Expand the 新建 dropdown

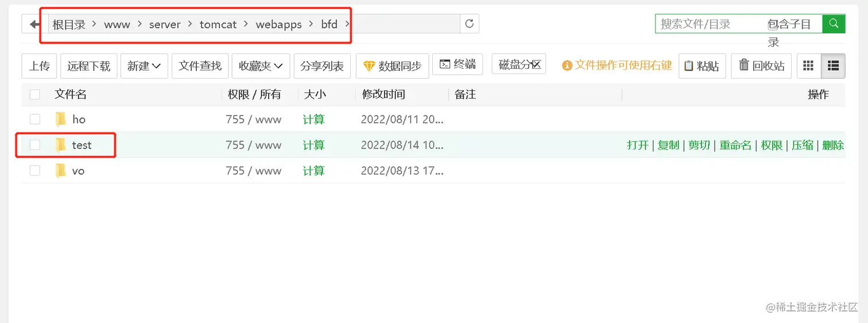pyautogui.click(x=144, y=66)
